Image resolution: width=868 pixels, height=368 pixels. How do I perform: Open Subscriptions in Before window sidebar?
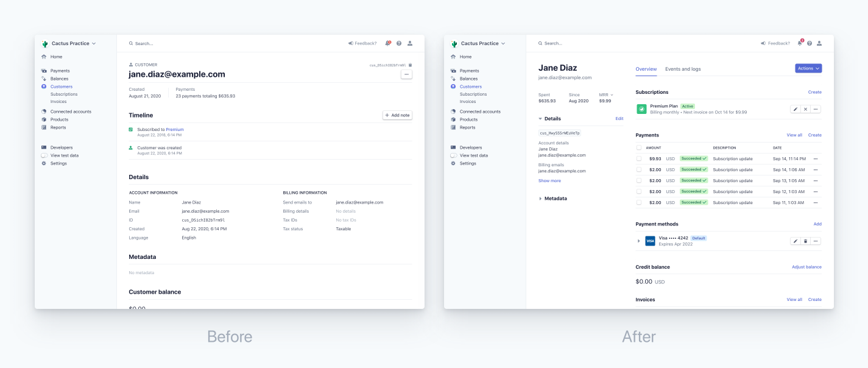tap(64, 94)
